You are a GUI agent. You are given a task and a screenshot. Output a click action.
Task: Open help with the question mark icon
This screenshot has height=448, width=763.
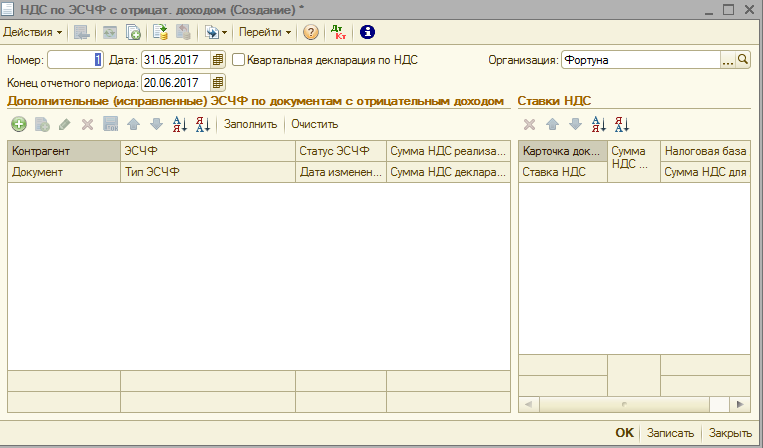tap(311, 32)
